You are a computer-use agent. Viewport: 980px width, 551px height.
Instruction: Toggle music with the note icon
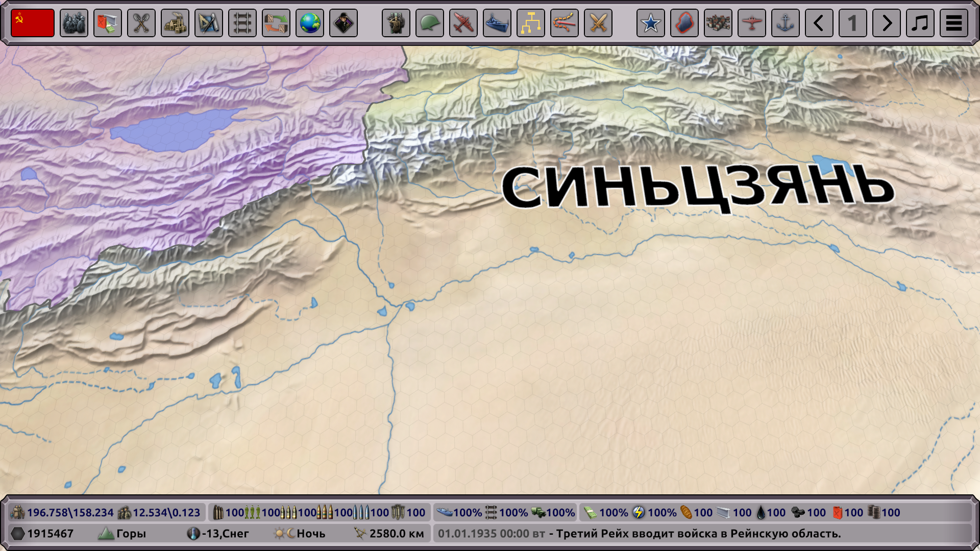tap(920, 23)
